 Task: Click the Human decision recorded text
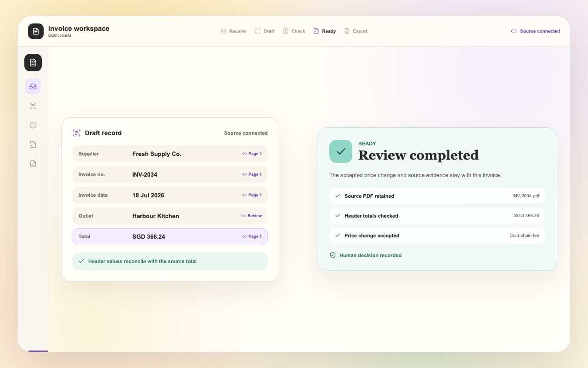[370, 255]
